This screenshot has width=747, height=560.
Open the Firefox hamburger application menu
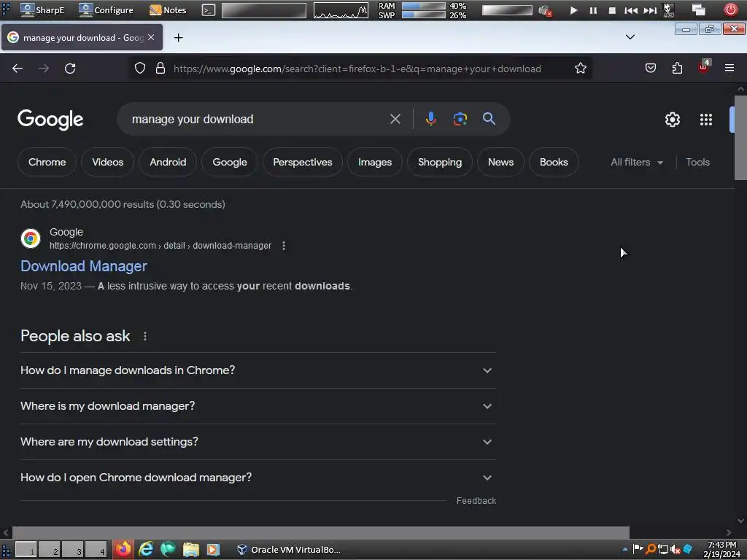[729, 69]
